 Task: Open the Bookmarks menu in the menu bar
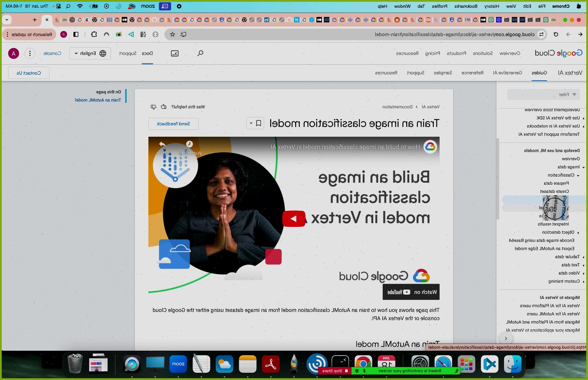click(x=466, y=6)
